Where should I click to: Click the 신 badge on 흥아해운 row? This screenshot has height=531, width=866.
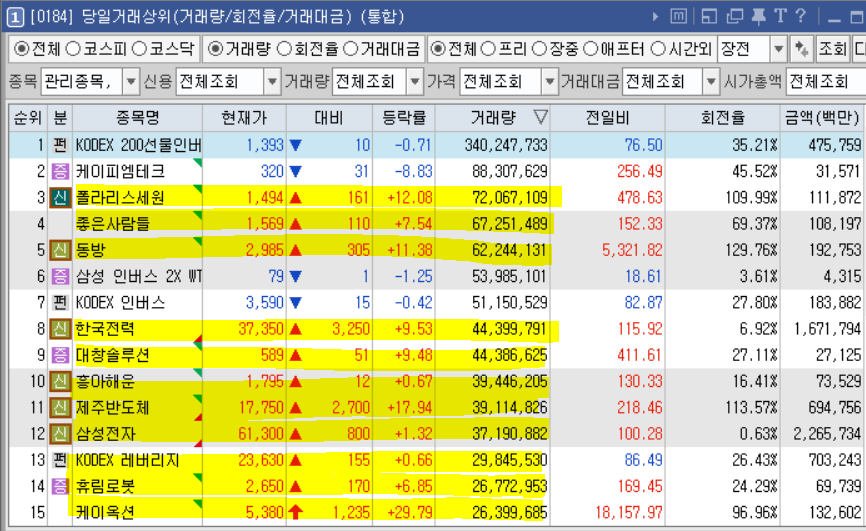60,381
